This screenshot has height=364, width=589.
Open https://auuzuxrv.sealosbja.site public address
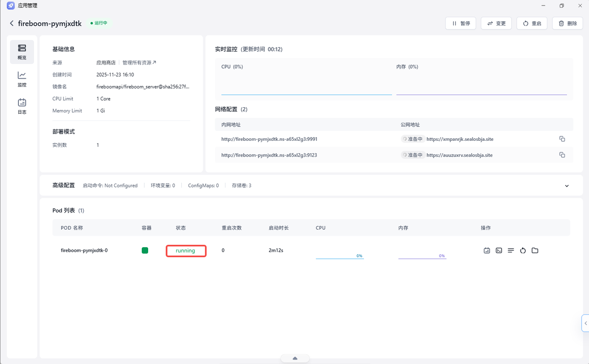coord(459,155)
